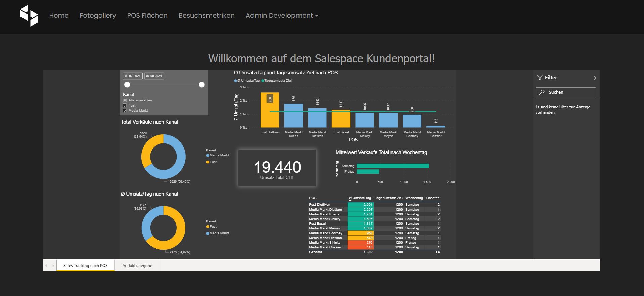Image resolution: width=644 pixels, height=296 pixels.
Task: Open the Home menu item
Action: [59, 15]
